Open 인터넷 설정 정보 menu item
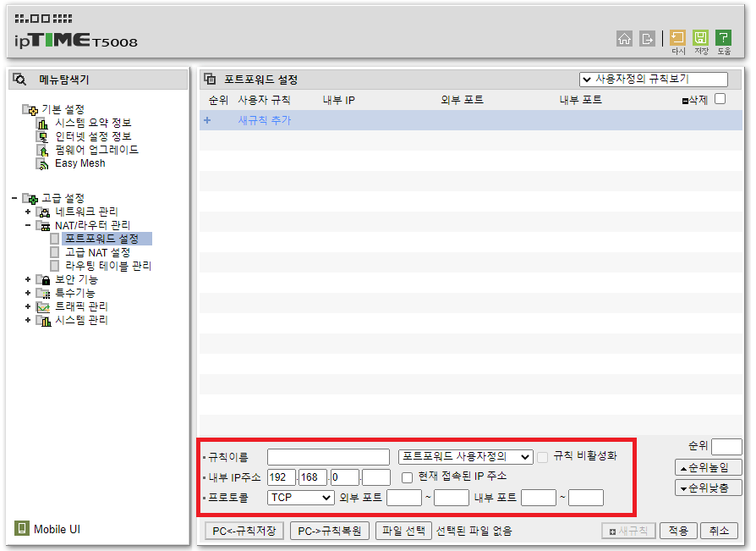Image resolution: width=756 pixels, height=551 pixels. point(93,136)
